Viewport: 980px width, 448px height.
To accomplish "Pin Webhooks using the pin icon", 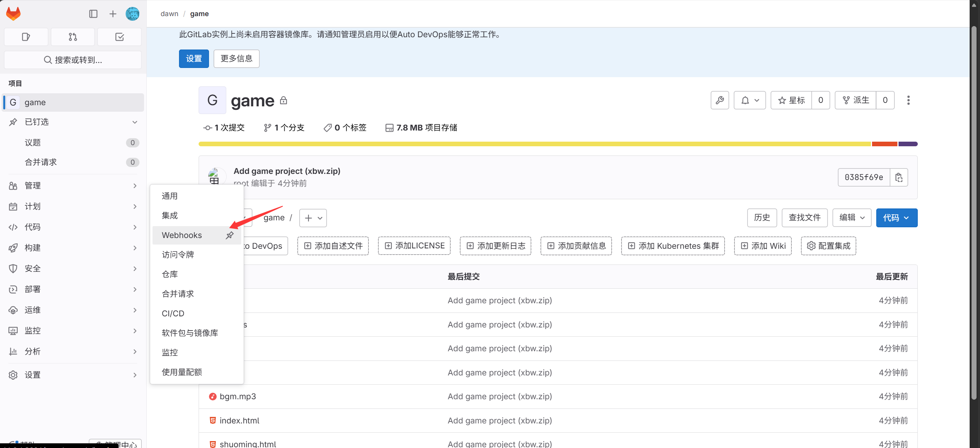I will tap(230, 235).
